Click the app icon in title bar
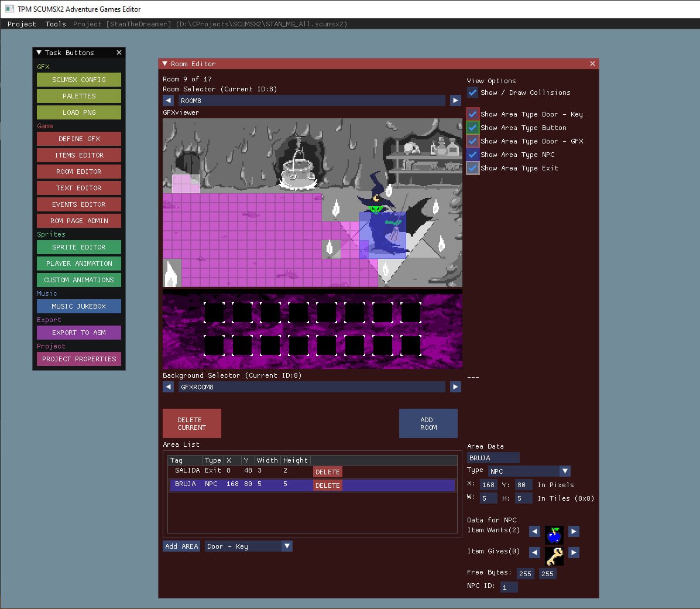This screenshot has height=609, width=700. pyautogui.click(x=9, y=9)
